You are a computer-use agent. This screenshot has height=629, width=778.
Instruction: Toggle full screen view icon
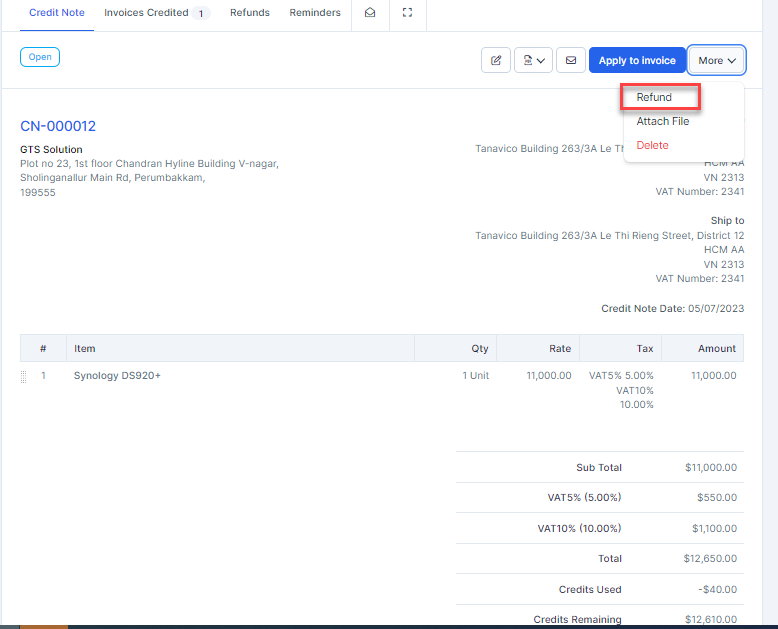(x=407, y=13)
